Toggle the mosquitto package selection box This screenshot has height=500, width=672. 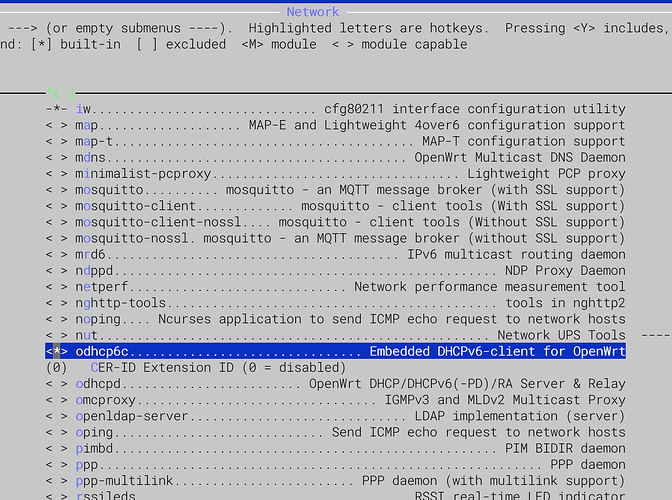click(57, 190)
